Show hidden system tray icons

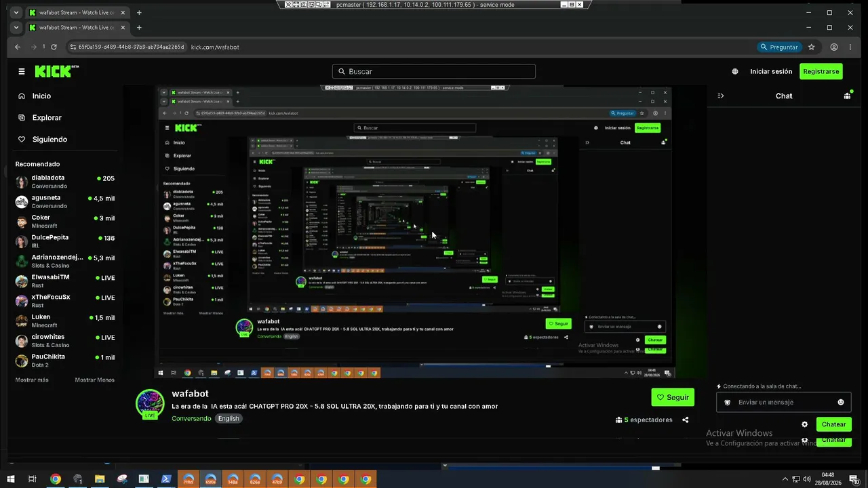[x=785, y=479]
